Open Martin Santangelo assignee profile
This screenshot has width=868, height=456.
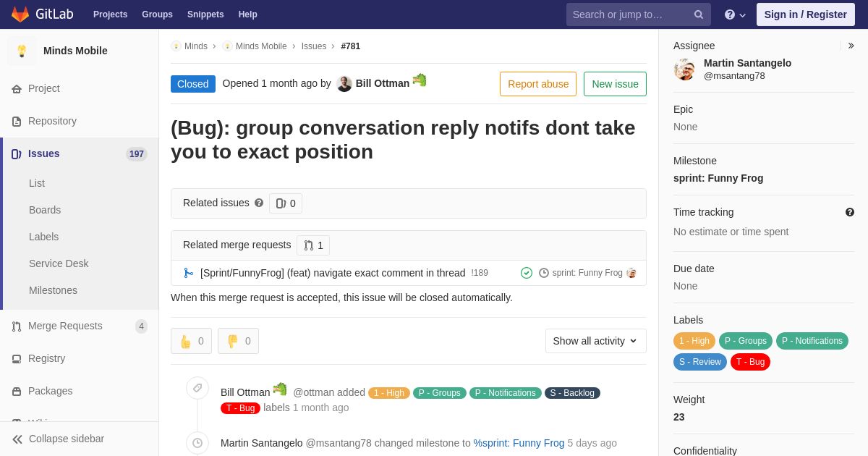point(747,63)
